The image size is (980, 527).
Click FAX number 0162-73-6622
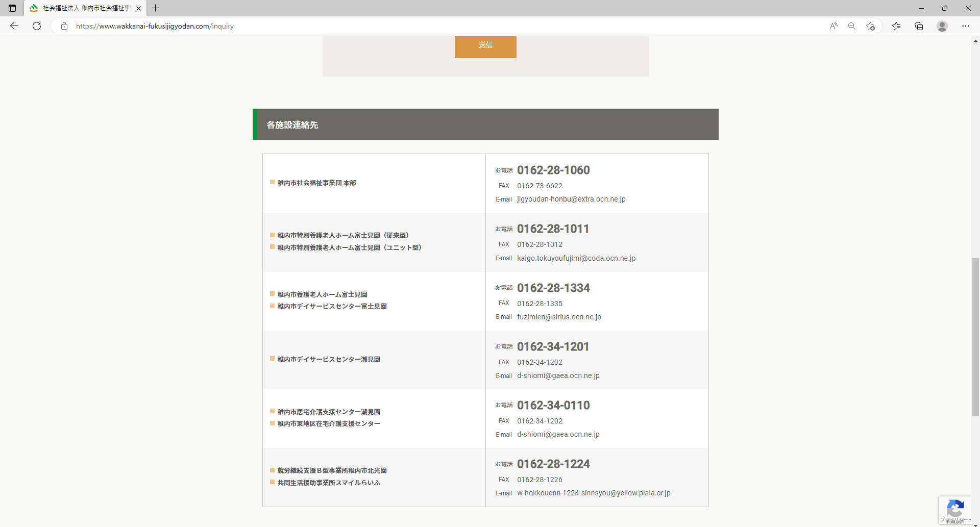(x=540, y=186)
